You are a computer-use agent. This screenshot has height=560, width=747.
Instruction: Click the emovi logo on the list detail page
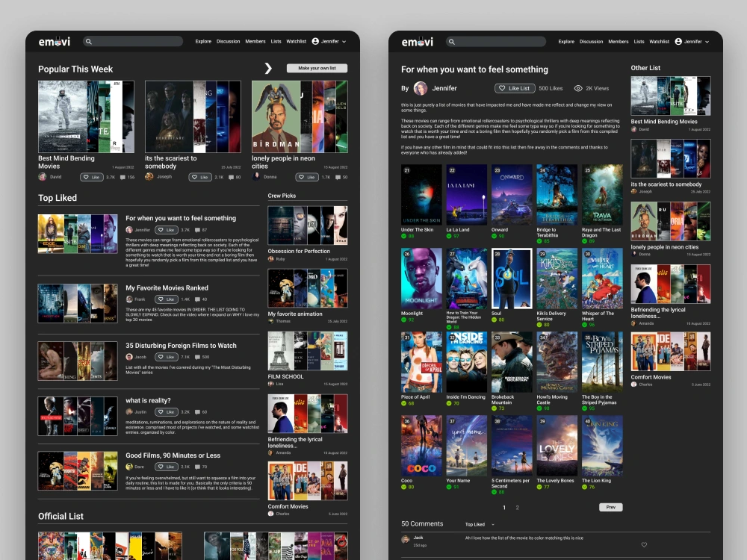418,42
